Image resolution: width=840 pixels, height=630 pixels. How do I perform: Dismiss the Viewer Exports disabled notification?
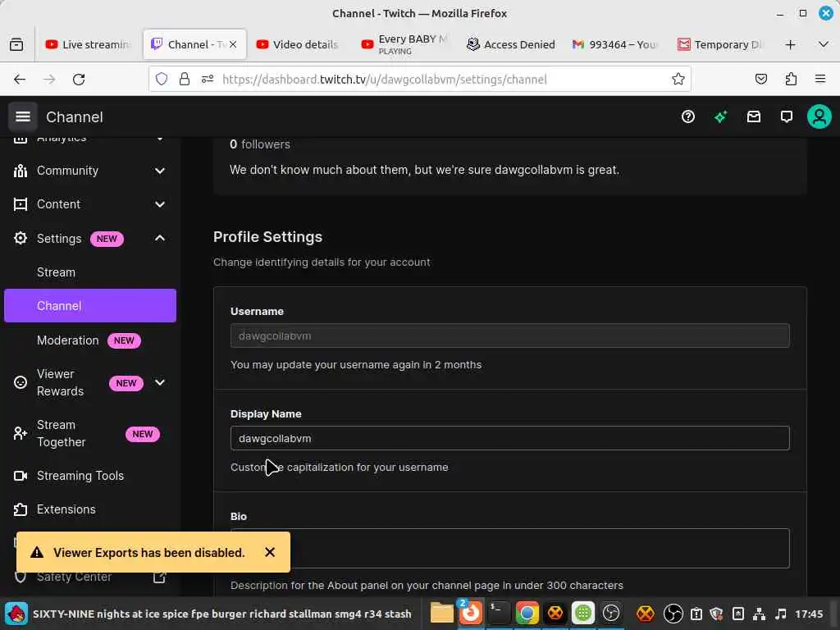point(270,552)
